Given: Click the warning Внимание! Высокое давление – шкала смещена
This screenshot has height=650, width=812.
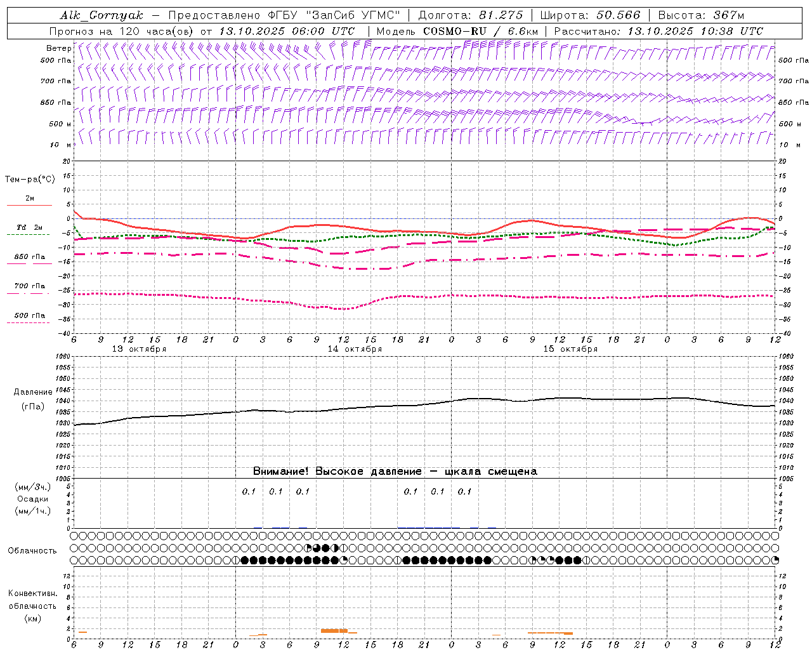Looking at the screenshot, I should (395, 472).
